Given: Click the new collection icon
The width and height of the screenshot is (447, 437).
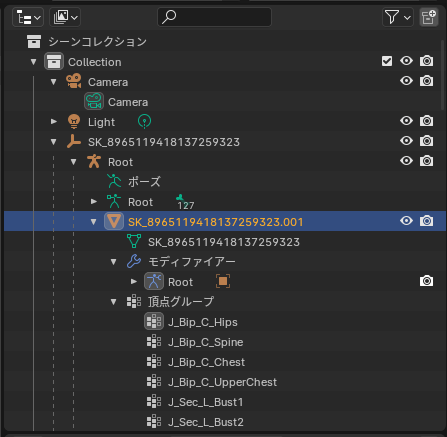Looking at the screenshot, I should click(429, 17).
